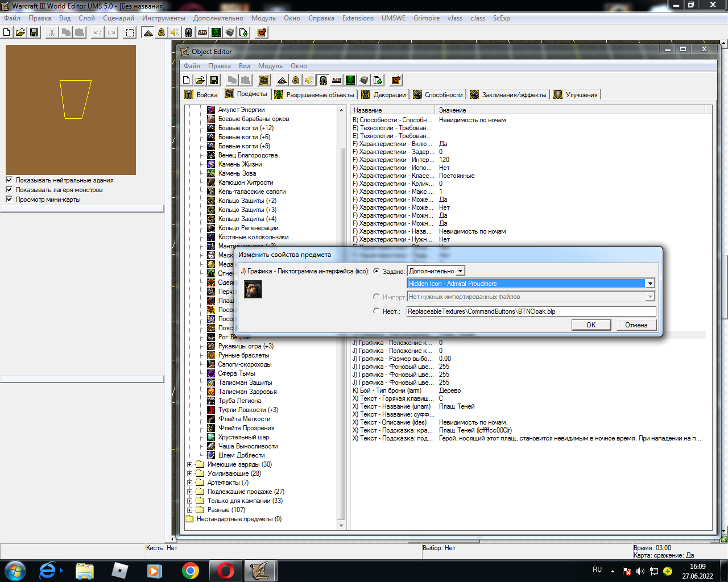Expand Подлежащие продаже (27) folder
Viewport: 728px width, 582px height.
point(190,492)
